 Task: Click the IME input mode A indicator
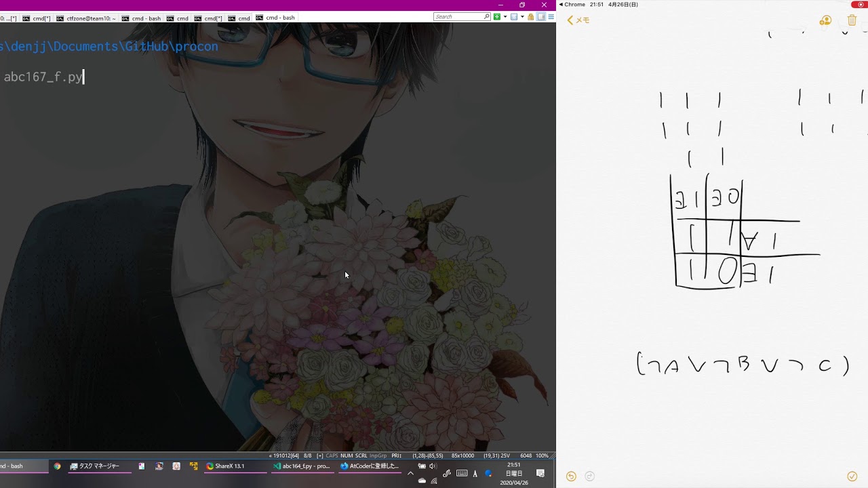click(x=475, y=474)
